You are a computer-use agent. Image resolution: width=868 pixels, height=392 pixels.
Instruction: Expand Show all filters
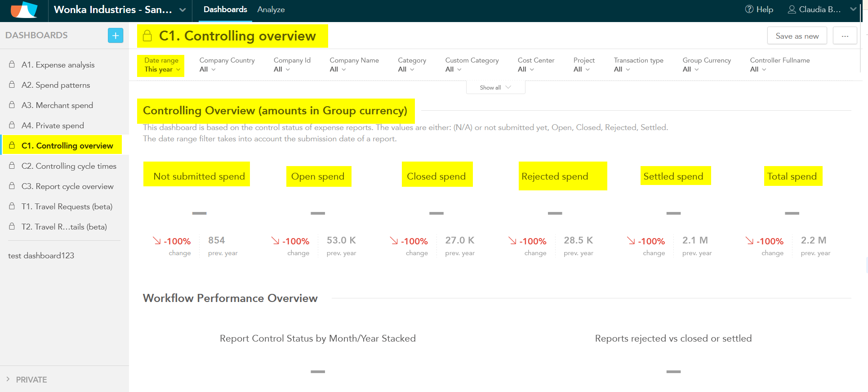pyautogui.click(x=495, y=87)
